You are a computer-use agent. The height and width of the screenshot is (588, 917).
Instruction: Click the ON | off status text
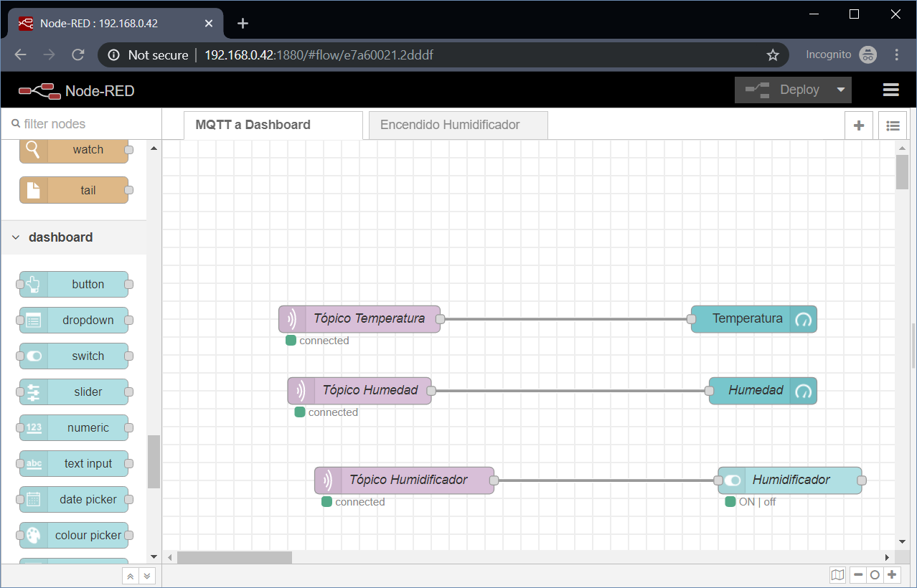pyautogui.click(x=758, y=502)
